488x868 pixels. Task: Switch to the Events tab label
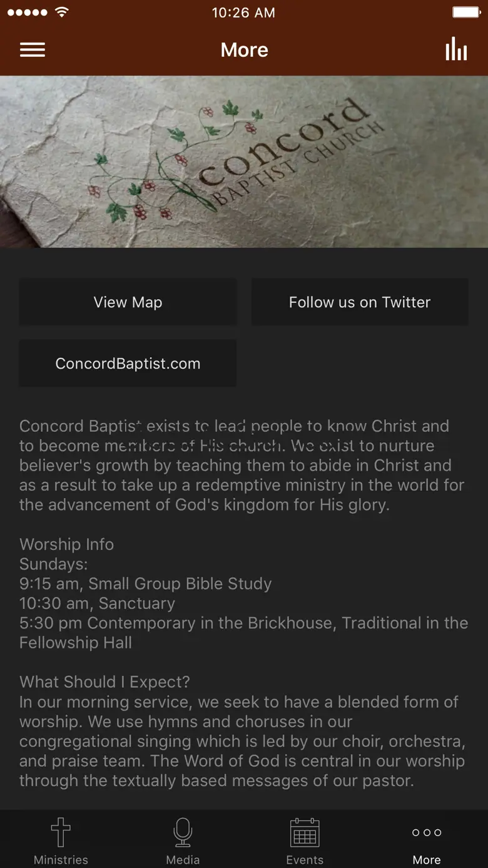tap(305, 860)
